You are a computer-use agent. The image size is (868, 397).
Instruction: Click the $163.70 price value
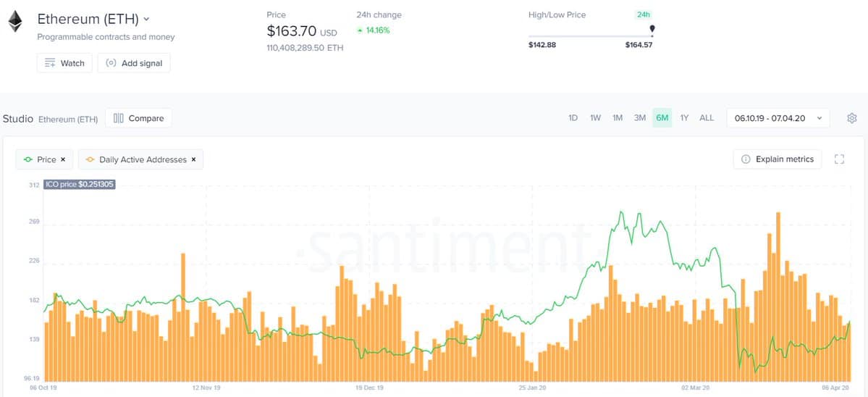pos(291,32)
